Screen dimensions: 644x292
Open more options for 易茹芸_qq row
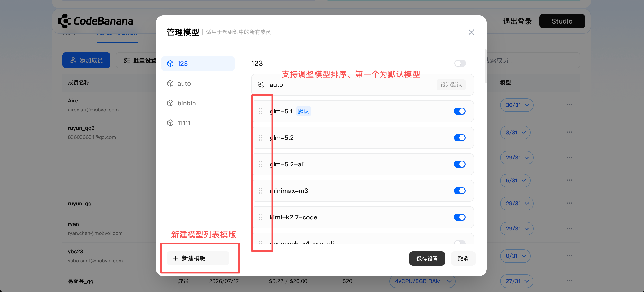pos(569,281)
